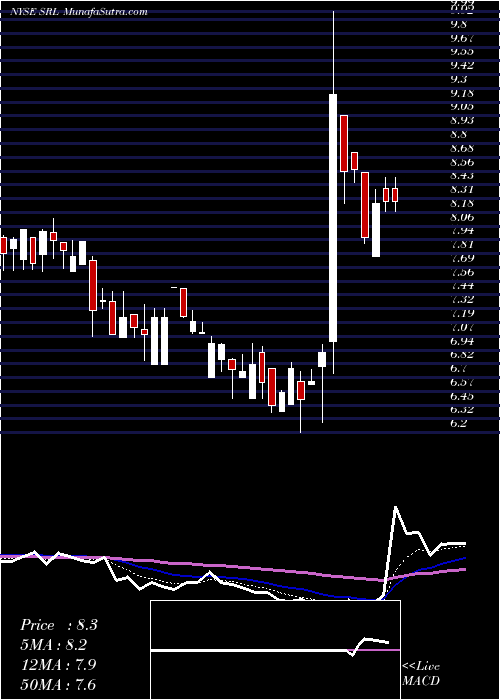
Task: Click the 7.69 price axis label
Action: [x=462, y=258]
